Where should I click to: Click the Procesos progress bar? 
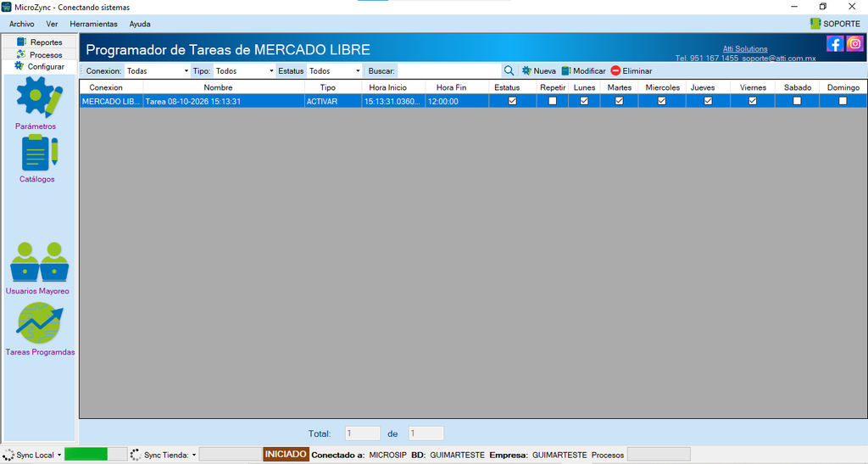(659, 455)
